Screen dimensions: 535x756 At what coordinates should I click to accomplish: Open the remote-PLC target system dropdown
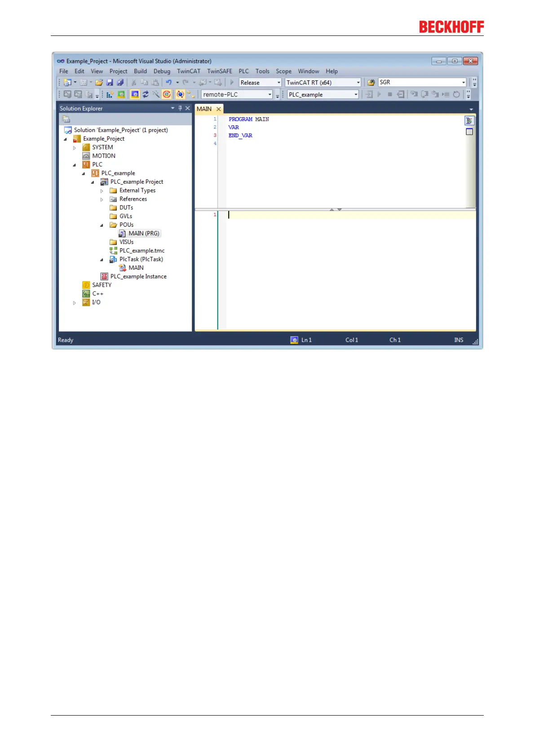(270, 94)
